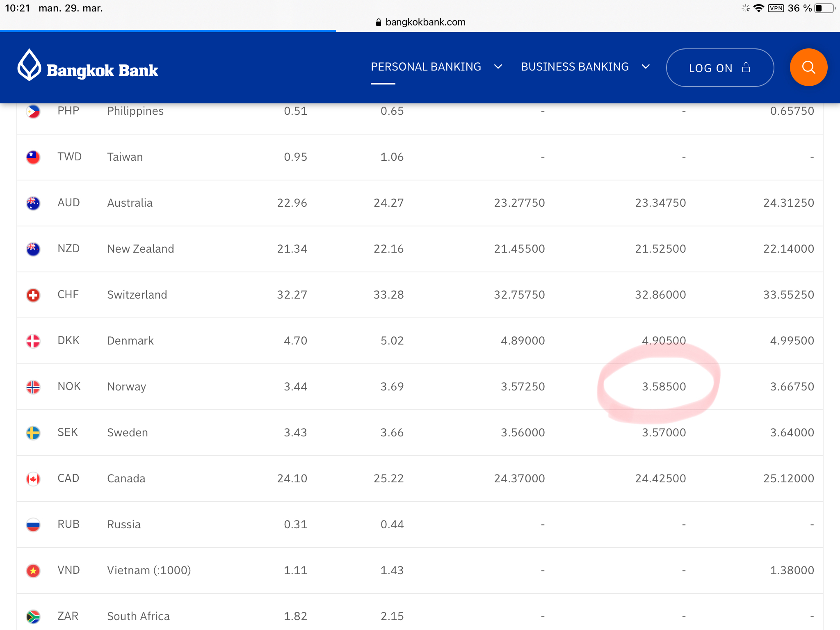
Task: Expand the Business Banking chevron
Action: (x=646, y=67)
